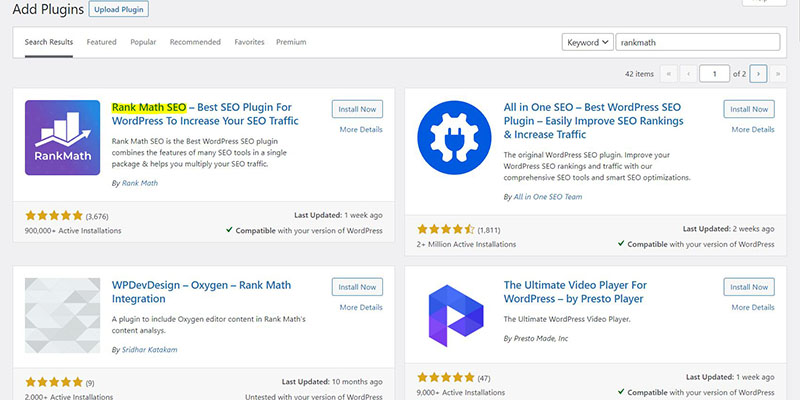Open the Premium tab
The width and height of the screenshot is (800, 400).
pyautogui.click(x=291, y=42)
